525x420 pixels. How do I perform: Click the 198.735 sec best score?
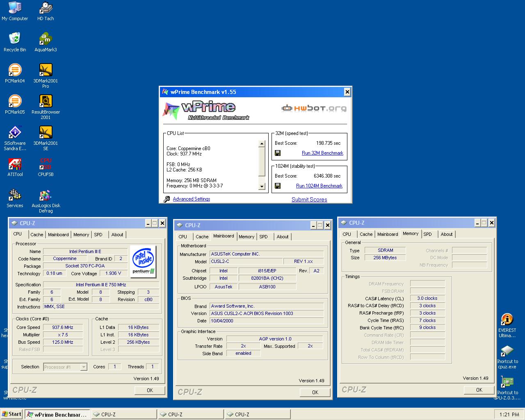pos(328,143)
